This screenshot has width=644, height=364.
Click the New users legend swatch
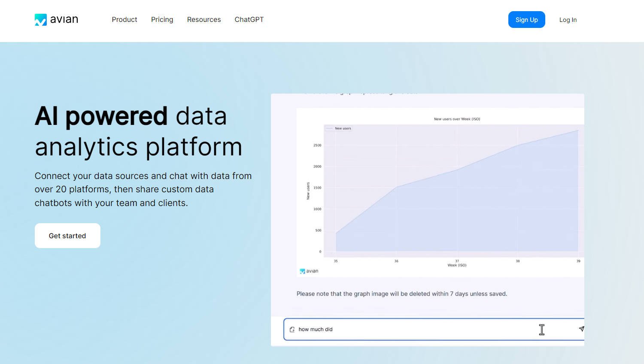[330, 128]
